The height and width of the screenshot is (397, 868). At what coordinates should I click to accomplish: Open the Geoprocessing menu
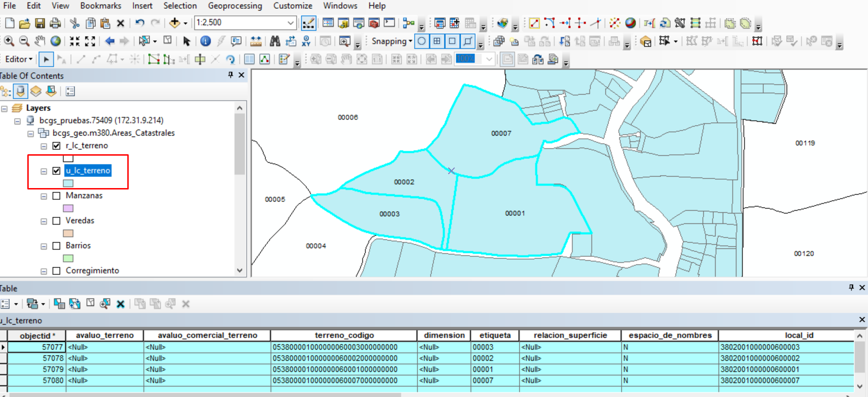235,6
